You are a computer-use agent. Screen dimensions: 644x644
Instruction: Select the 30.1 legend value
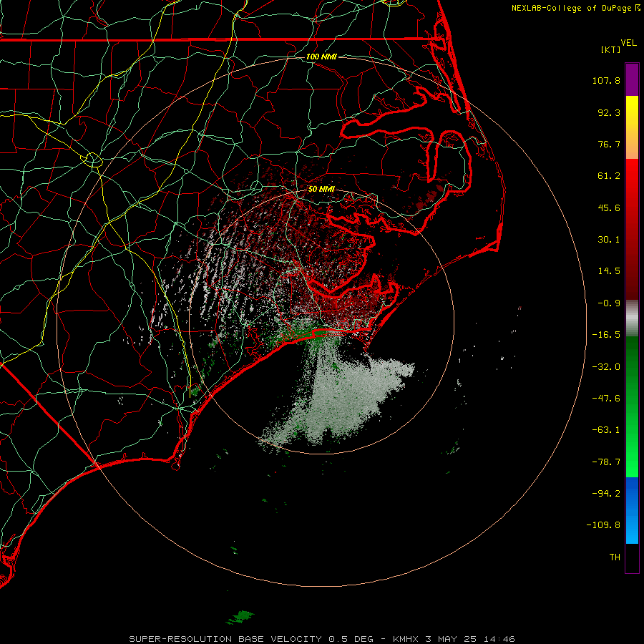click(609, 240)
